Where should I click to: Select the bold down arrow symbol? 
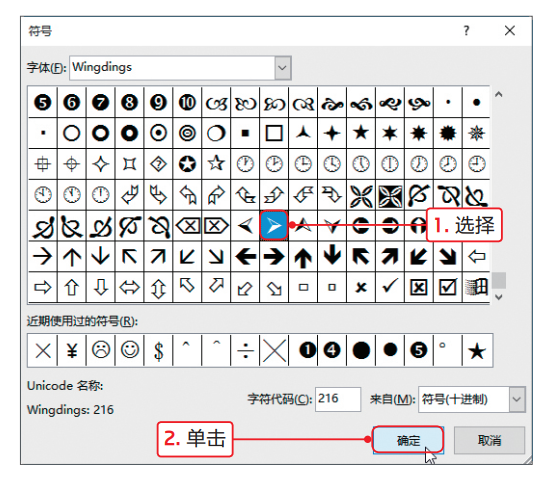332,255
